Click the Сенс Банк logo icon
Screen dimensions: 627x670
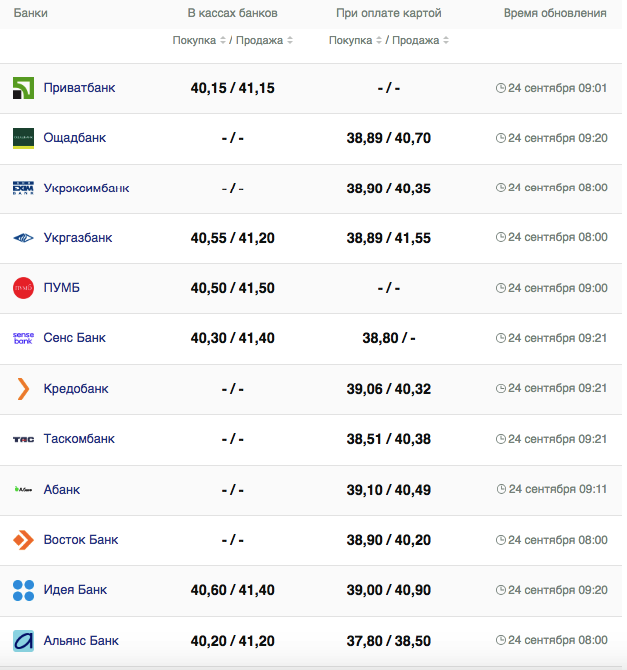pos(23,338)
